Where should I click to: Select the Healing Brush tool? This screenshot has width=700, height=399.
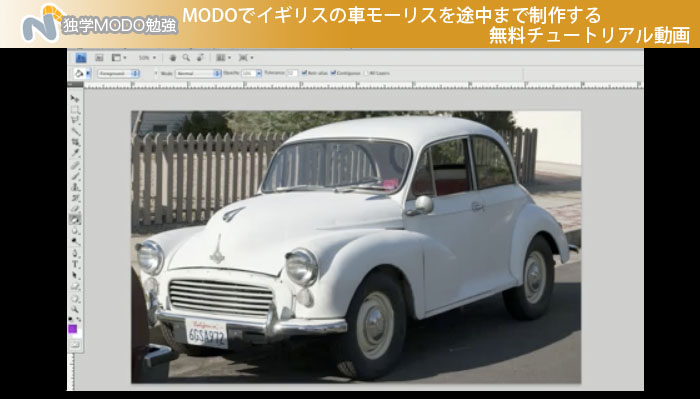(x=75, y=165)
